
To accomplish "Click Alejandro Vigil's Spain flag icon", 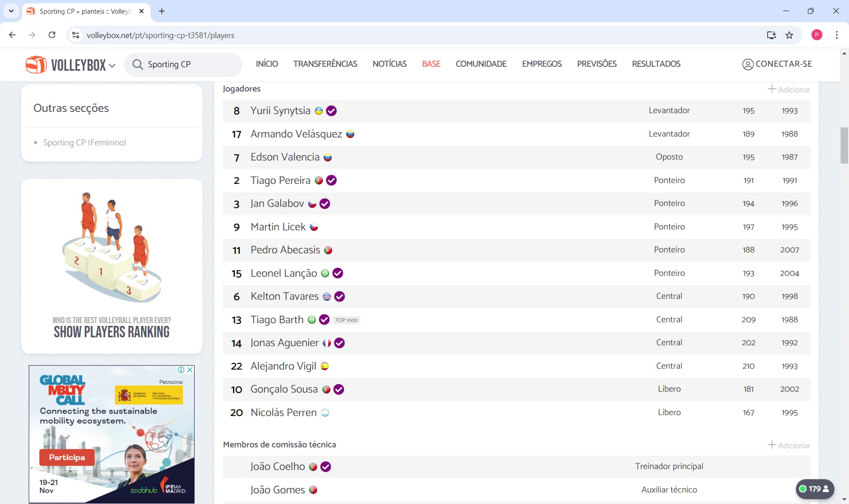I will tap(325, 367).
